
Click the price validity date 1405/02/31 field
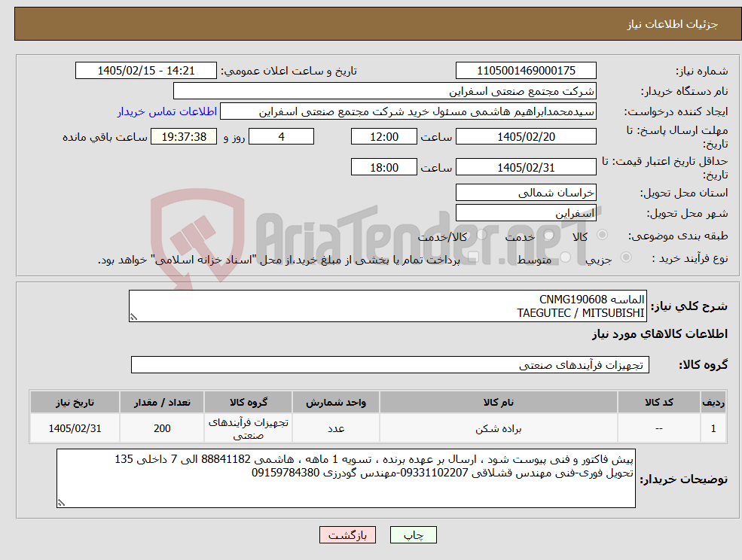526,167
